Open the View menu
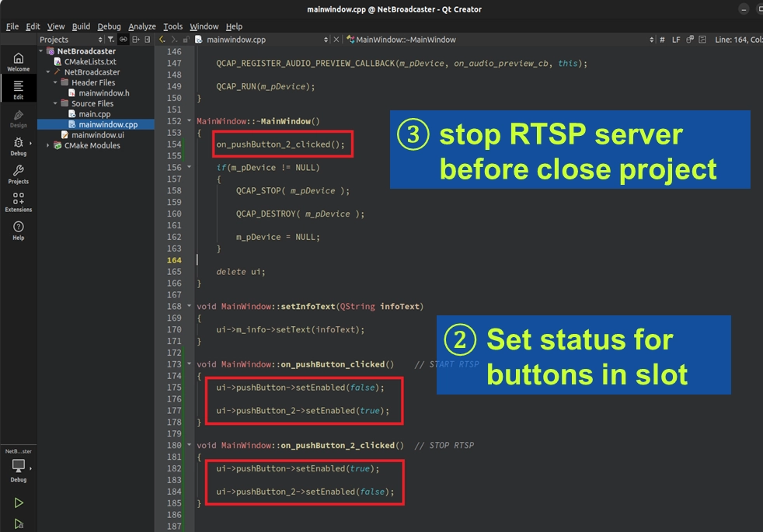 [x=55, y=26]
